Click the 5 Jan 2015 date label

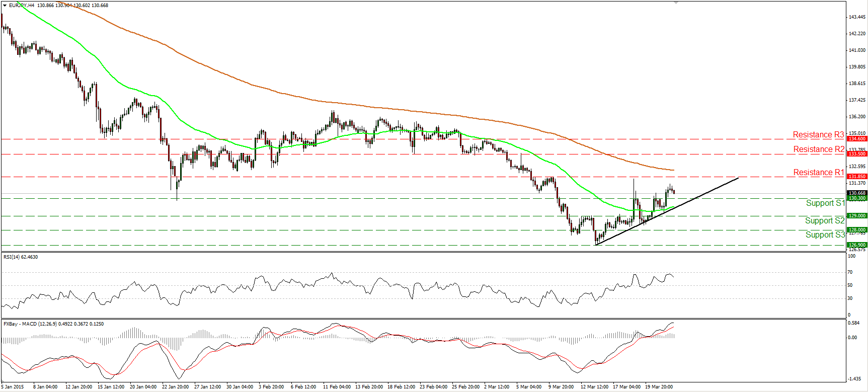[13, 387]
